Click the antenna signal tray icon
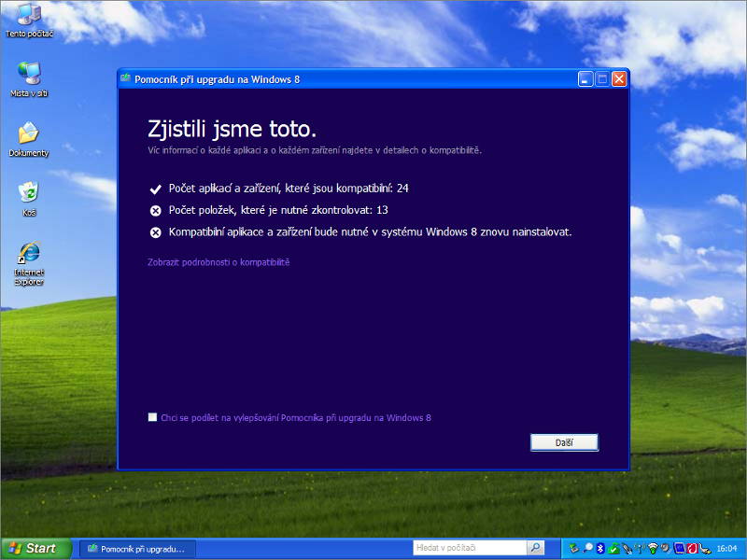 (640, 549)
